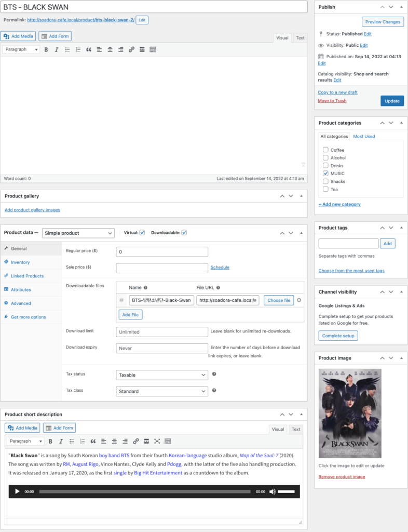Toggle toolbar in main editor
The height and width of the screenshot is (532, 408).
(153, 49)
